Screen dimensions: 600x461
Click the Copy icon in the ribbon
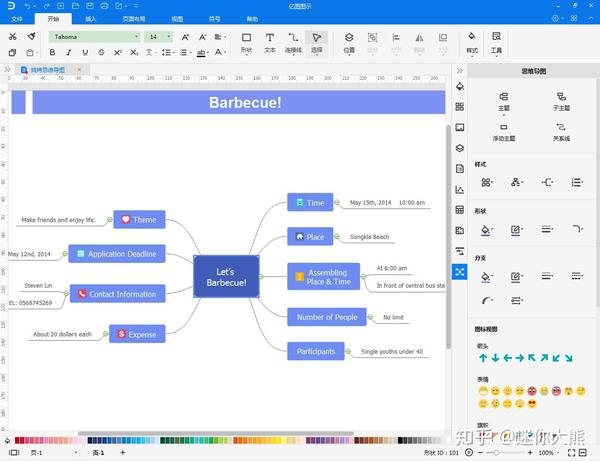point(13,52)
